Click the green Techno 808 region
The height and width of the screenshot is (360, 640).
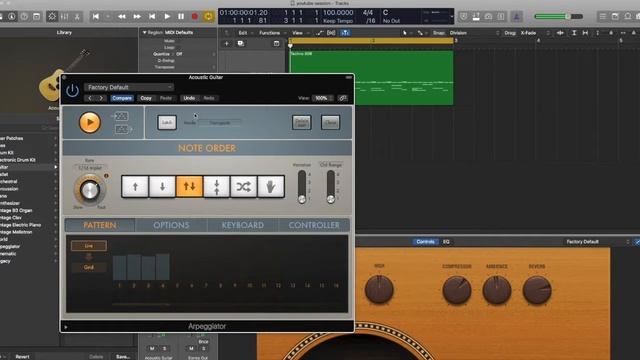point(371,78)
